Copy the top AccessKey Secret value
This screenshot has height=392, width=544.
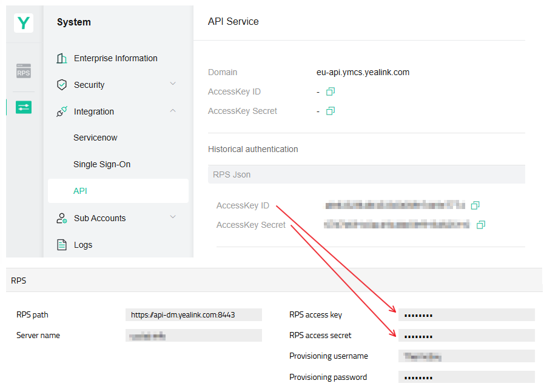[331, 111]
